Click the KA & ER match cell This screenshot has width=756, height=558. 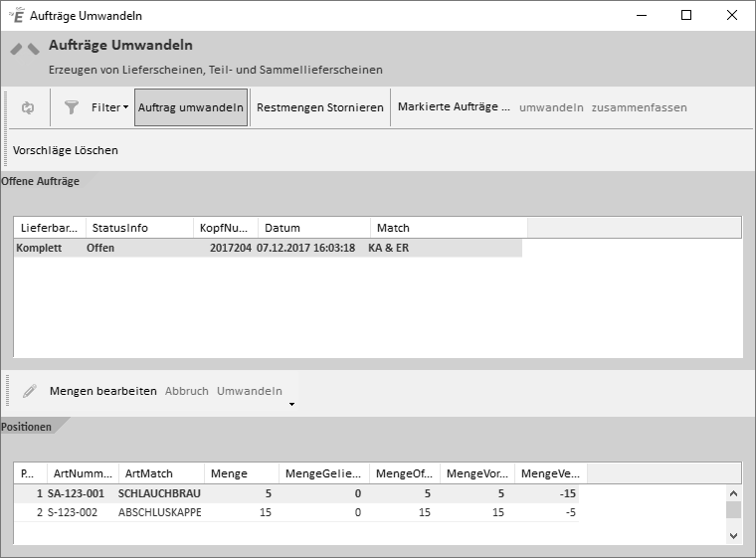pos(388,248)
